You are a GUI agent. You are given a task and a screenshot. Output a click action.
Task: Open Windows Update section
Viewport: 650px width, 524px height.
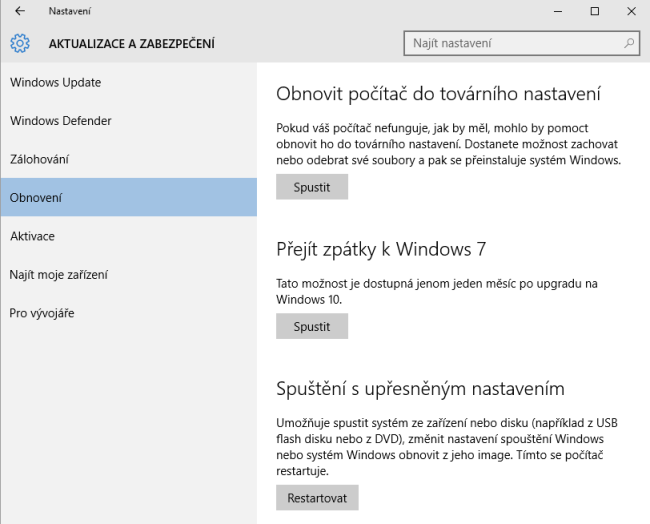click(129, 82)
